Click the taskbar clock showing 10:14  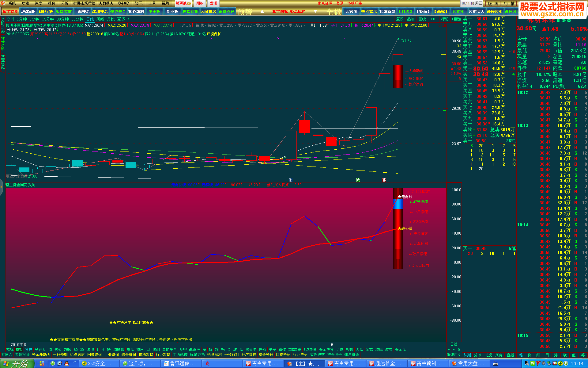577,364
